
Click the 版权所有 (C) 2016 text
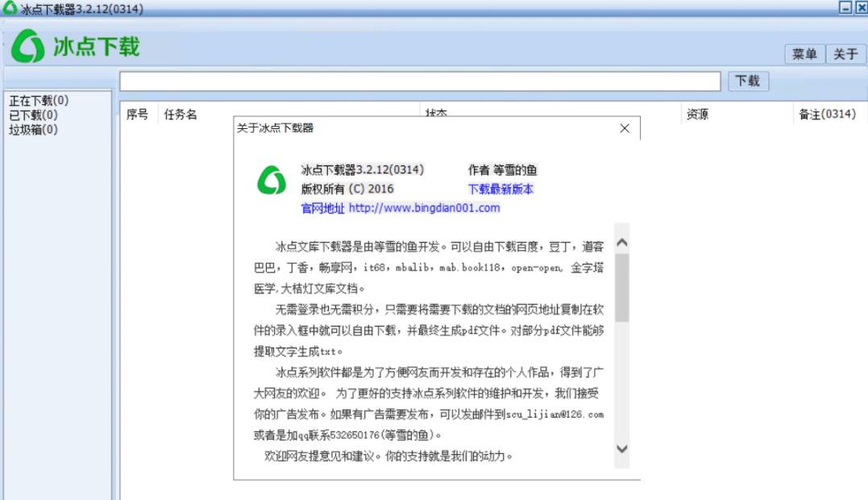[347, 190]
